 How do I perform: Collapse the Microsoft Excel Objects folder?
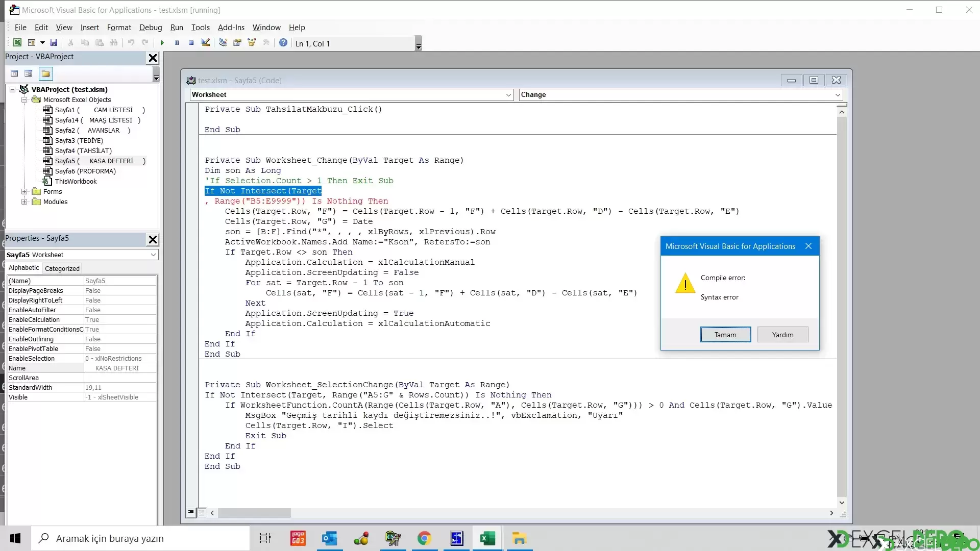coord(24,100)
